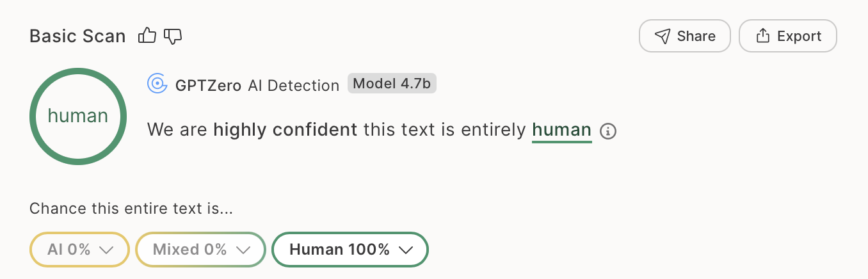The width and height of the screenshot is (868, 279).
Task: Expand the Human 100% dropdown
Action: pos(350,249)
